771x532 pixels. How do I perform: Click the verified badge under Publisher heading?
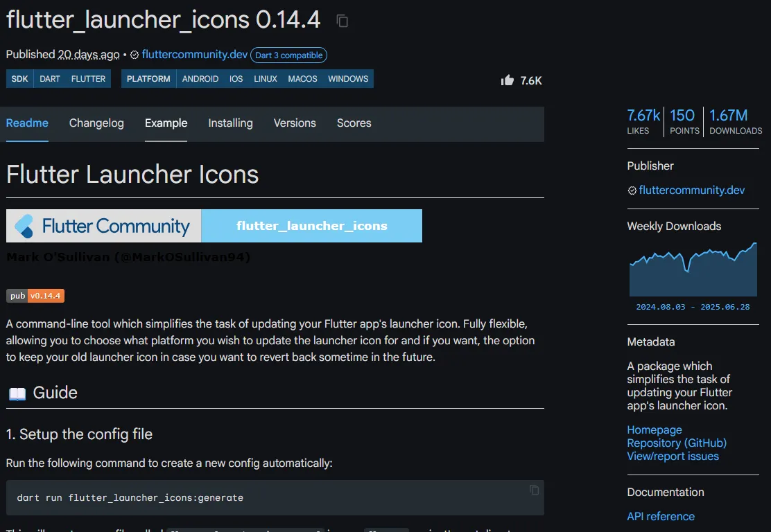[x=632, y=190]
